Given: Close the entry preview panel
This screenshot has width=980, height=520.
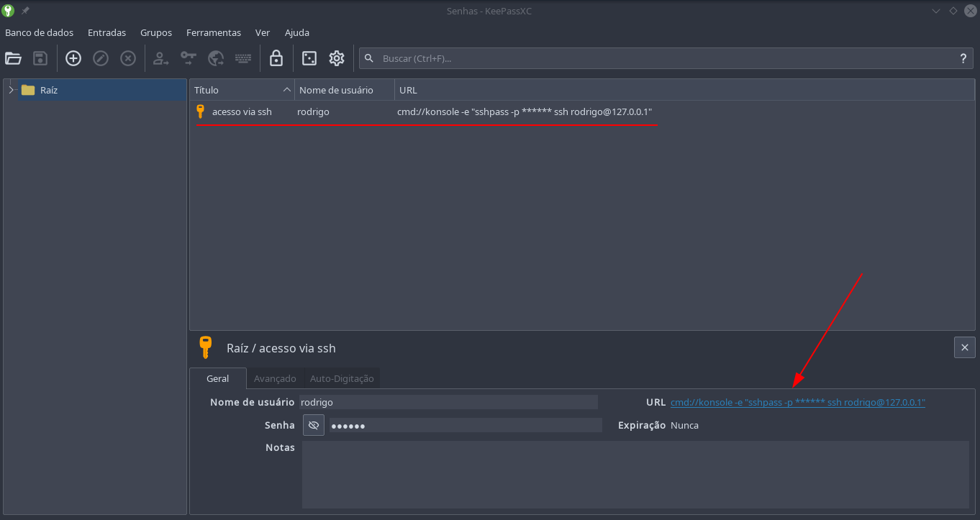Looking at the screenshot, I should click(964, 347).
